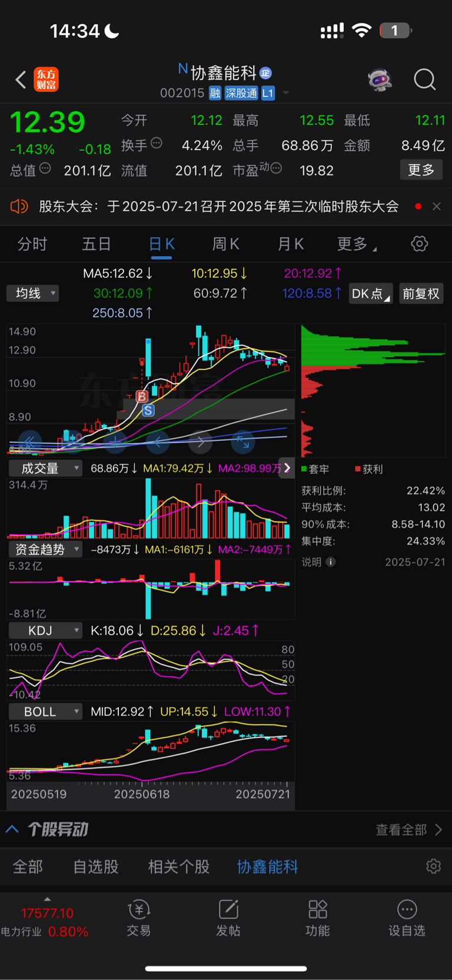This screenshot has height=980, width=452.
Task: Open 查看全部 link
Action: 408,829
